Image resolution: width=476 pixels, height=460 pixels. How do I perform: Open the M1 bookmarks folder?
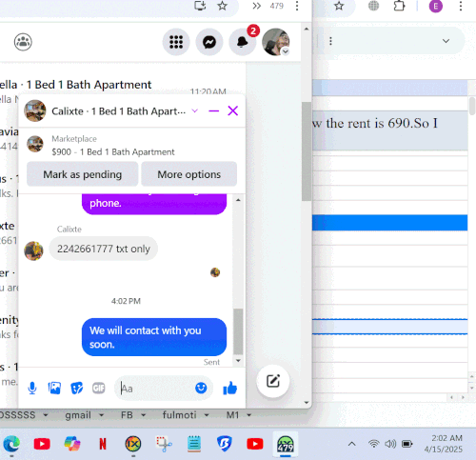pos(239,415)
